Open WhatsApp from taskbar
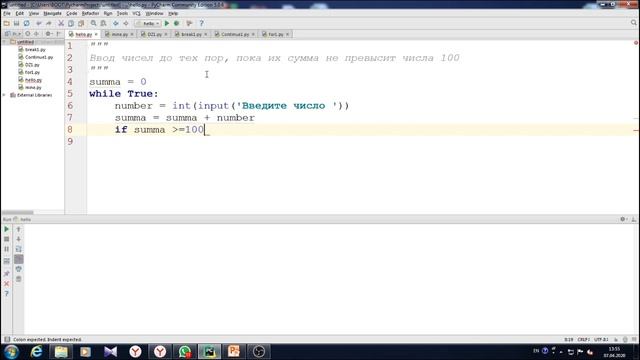 pyautogui.click(x=184, y=351)
